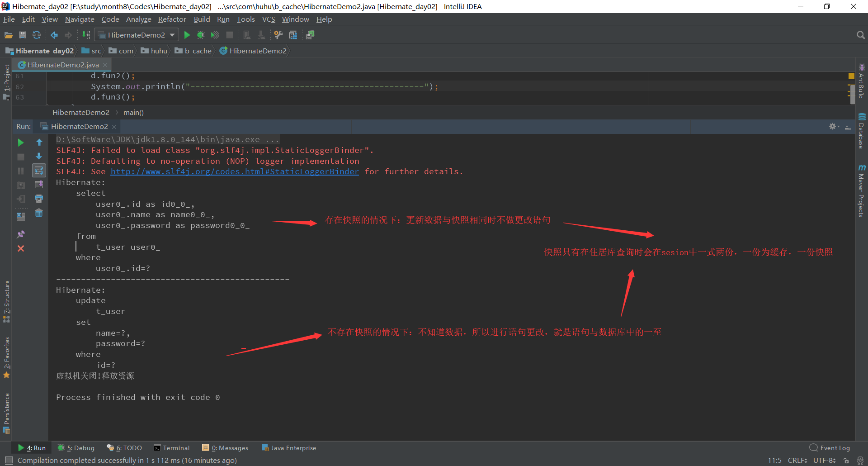This screenshot has height=466, width=868.
Task: Toggle the Maven Projects tool window
Action: coord(862,190)
